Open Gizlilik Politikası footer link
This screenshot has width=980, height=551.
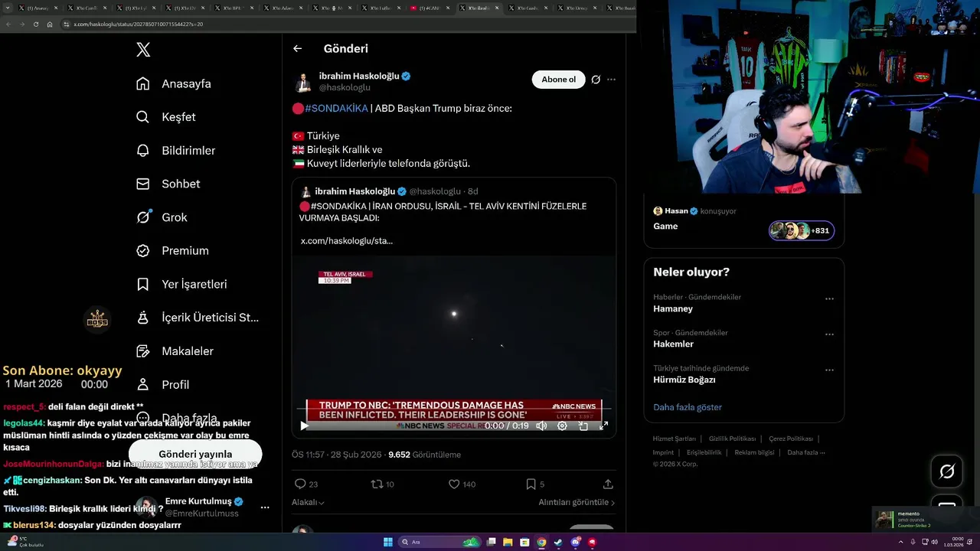[732, 439]
